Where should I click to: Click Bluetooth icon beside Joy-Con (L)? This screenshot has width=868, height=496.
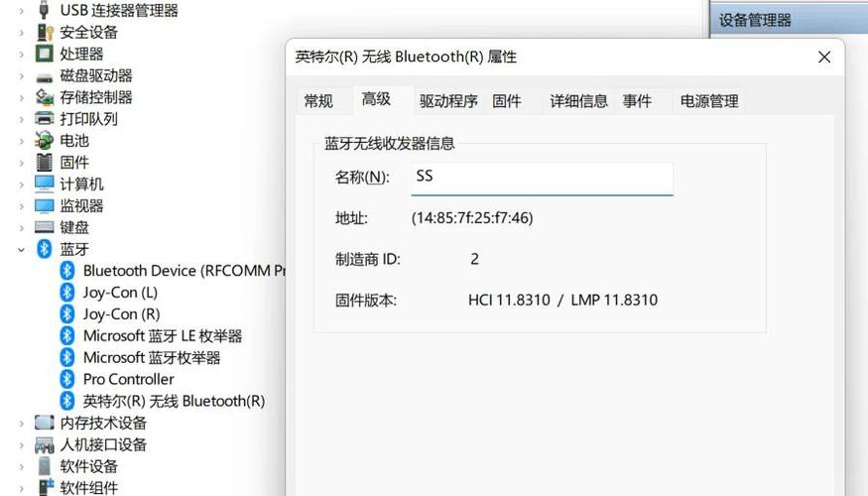tap(67, 293)
